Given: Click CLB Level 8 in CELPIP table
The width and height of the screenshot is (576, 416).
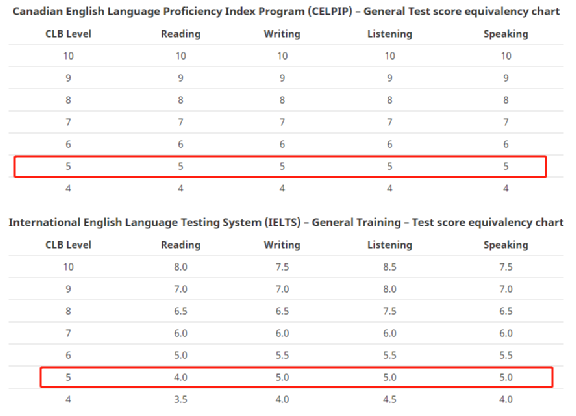Looking at the screenshot, I should pyautogui.click(x=68, y=100).
